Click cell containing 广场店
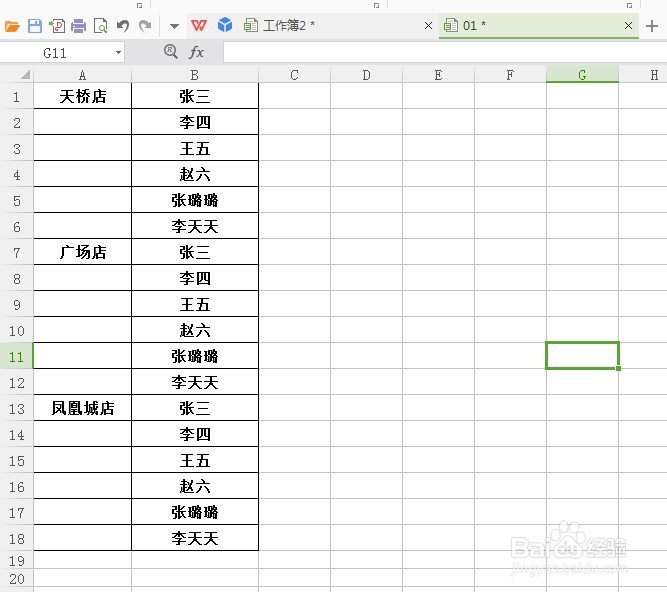 pos(83,252)
